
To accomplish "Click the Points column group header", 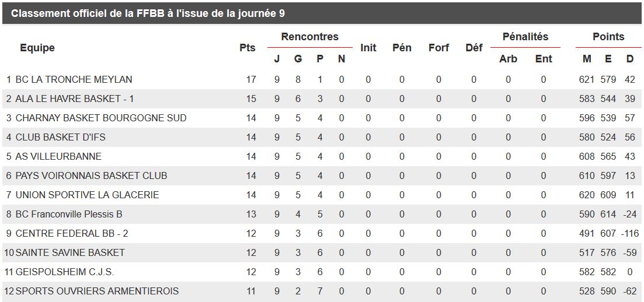I will (x=608, y=37).
